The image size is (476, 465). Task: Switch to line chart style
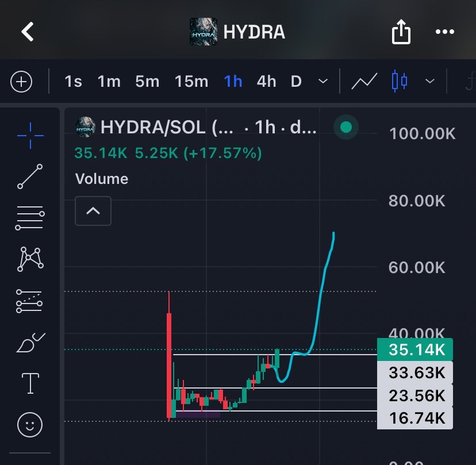364,82
